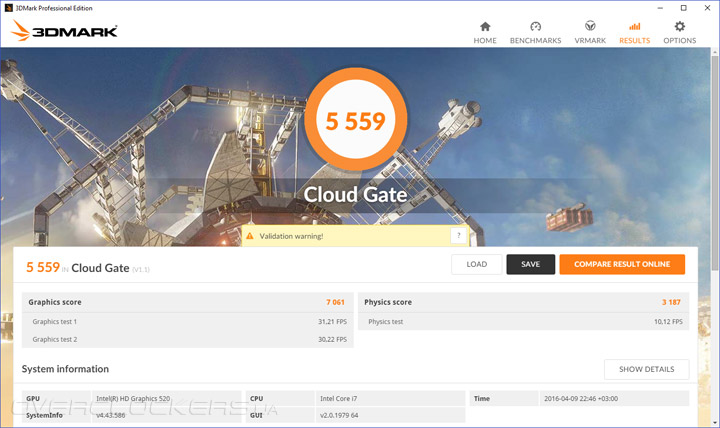720x428 pixels.
Task: Click the SystemInfo version v4.43.586
Action: click(111, 415)
